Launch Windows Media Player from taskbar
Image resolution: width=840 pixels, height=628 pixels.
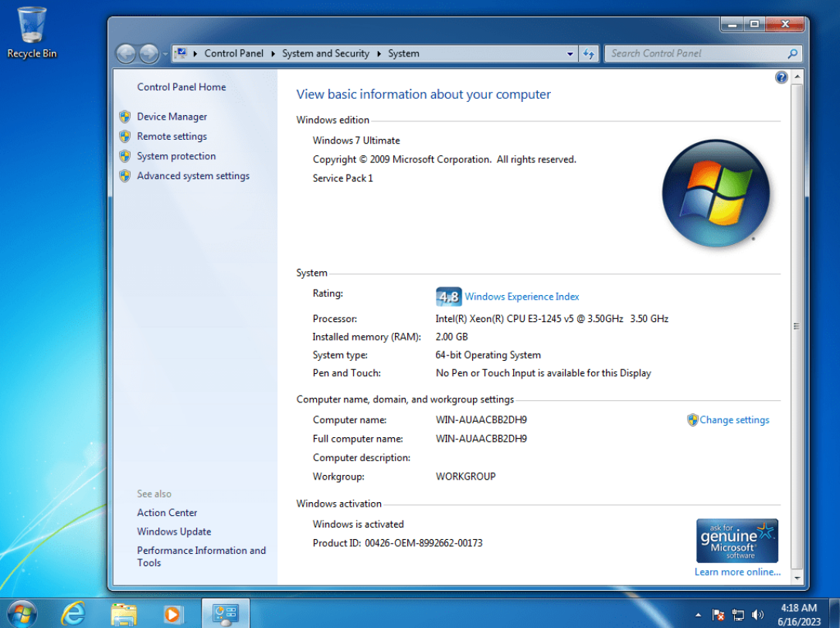pyautogui.click(x=172, y=613)
